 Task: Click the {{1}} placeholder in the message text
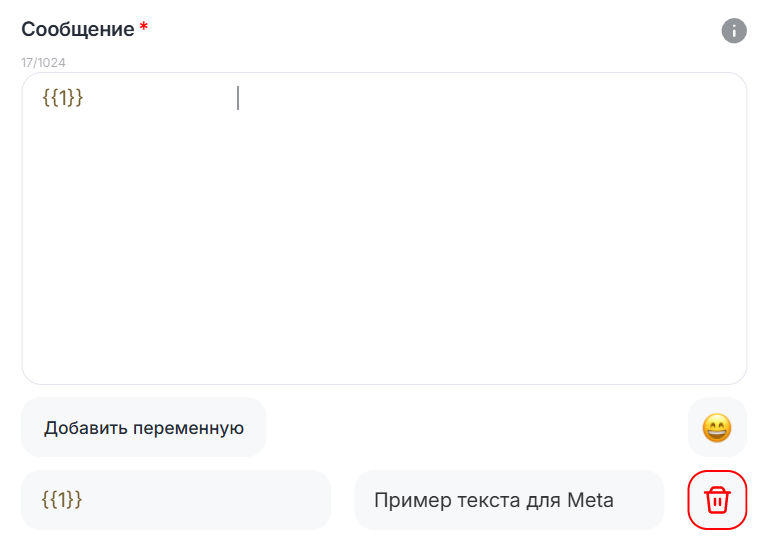[62, 98]
